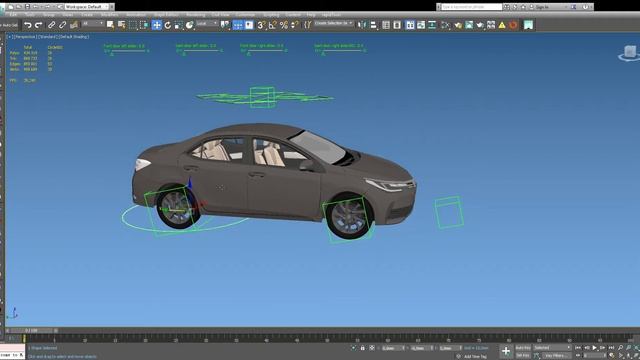640x360 pixels.
Task: Toggle the Ribbon display icon
Action: tap(410, 25)
